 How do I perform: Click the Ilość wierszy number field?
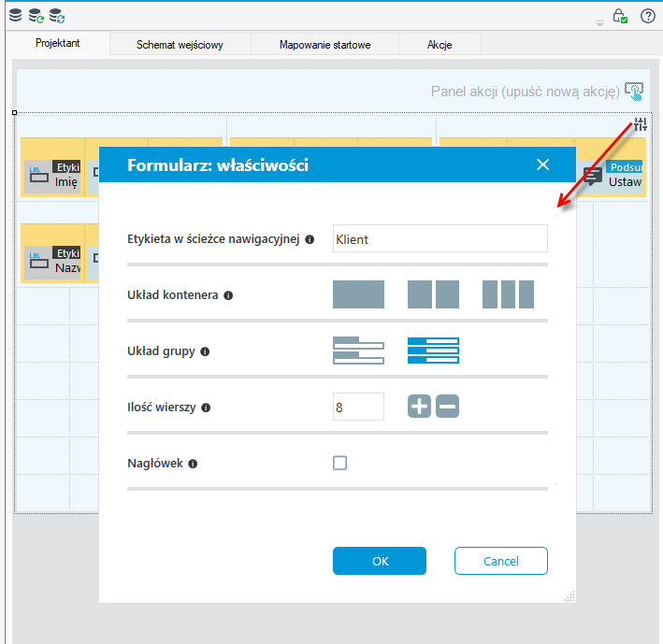coord(358,407)
